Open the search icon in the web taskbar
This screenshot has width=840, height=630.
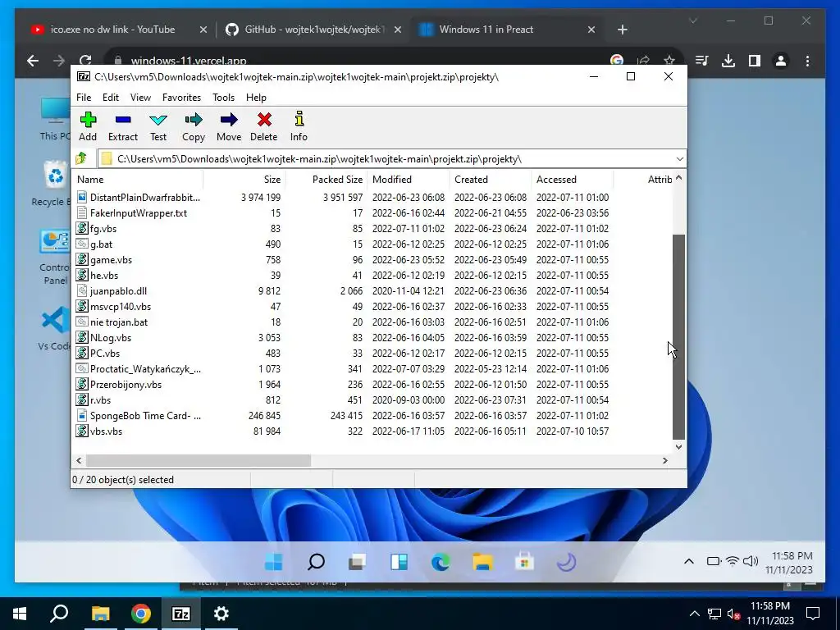pos(316,562)
